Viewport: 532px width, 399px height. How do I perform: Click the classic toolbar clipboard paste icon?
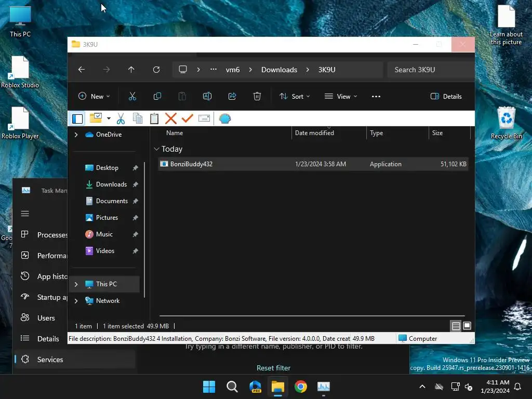[154, 118]
